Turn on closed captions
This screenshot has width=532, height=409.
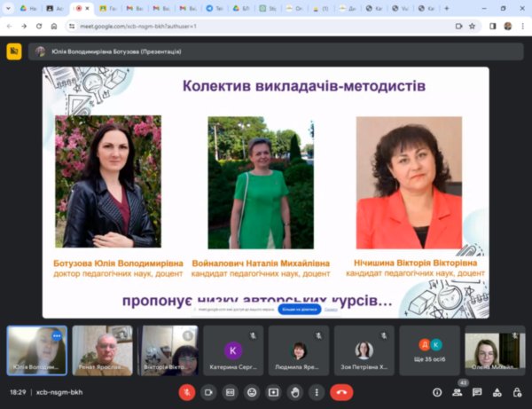click(231, 391)
